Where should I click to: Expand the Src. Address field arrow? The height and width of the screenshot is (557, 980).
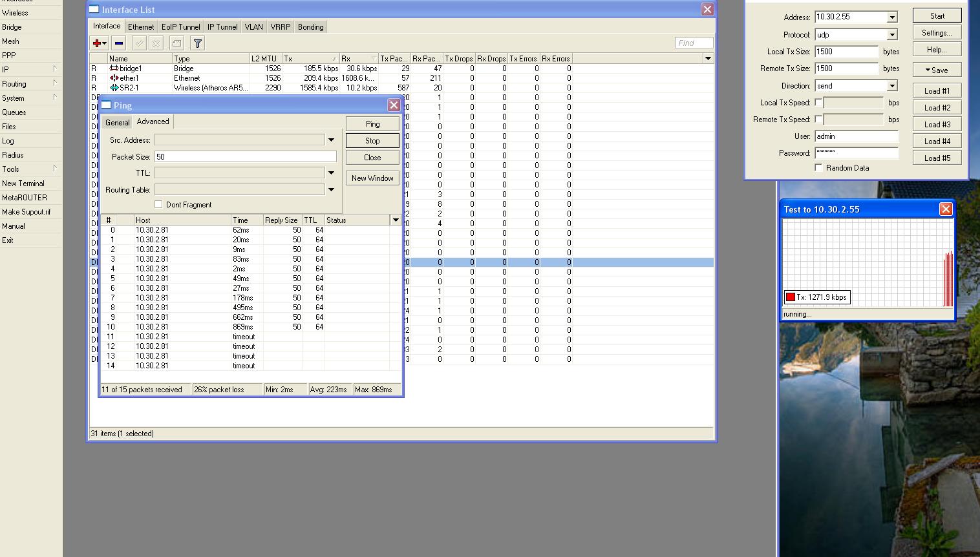coord(331,140)
